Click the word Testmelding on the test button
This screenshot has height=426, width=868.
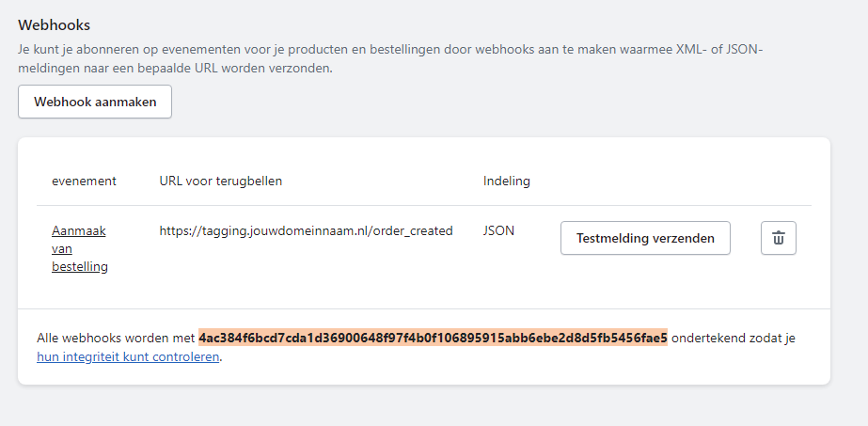point(611,238)
